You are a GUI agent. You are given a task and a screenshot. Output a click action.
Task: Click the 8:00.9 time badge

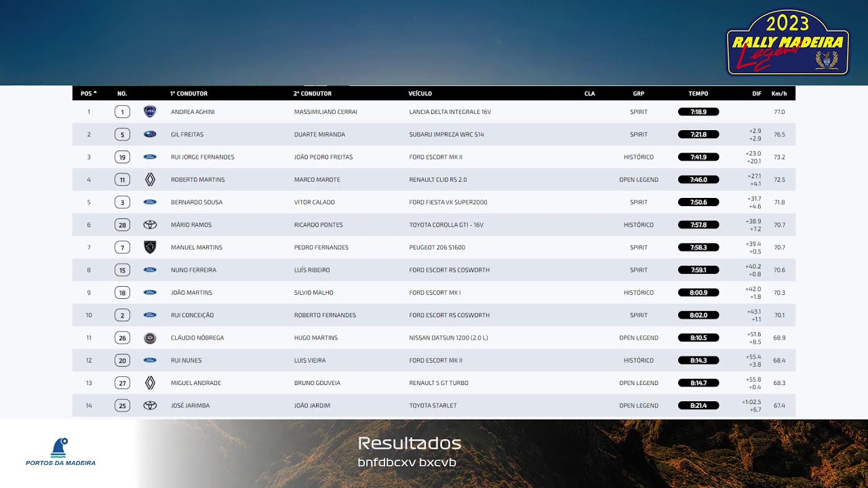698,293
